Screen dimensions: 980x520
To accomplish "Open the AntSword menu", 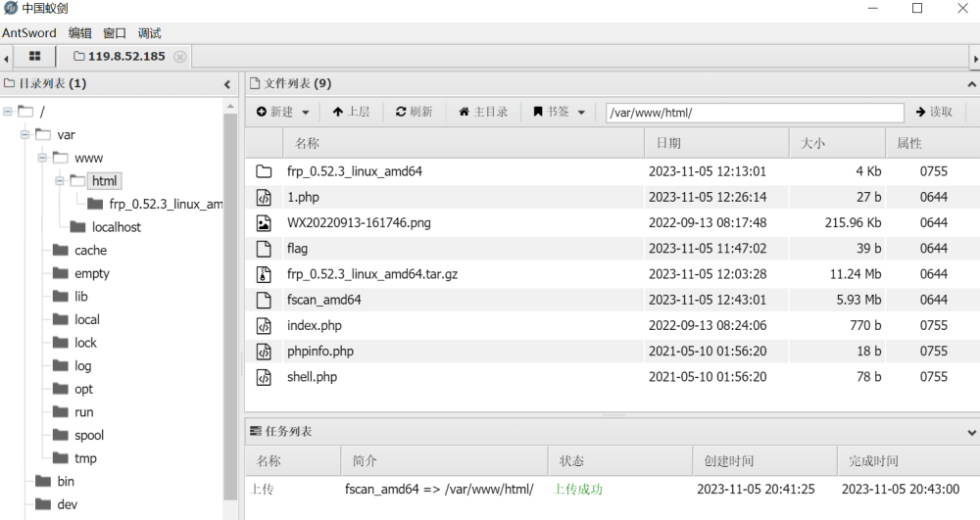I will coord(28,33).
